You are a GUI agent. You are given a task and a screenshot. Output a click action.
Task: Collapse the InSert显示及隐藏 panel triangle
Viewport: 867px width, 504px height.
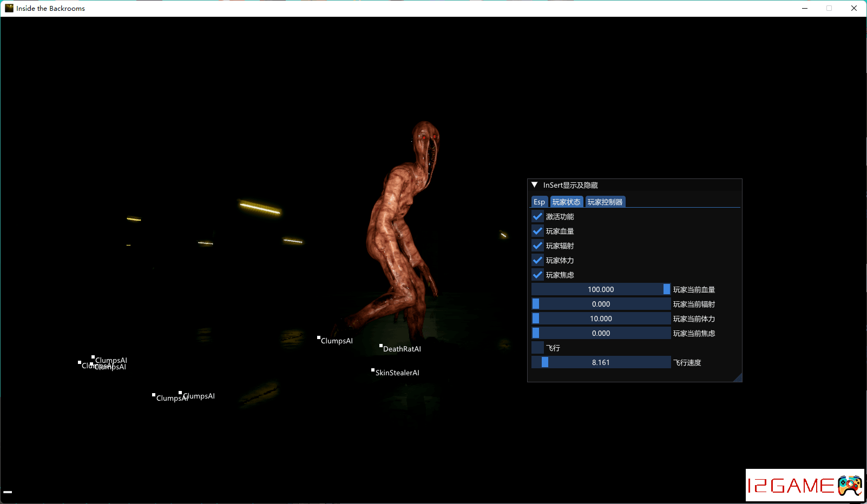tap(535, 185)
